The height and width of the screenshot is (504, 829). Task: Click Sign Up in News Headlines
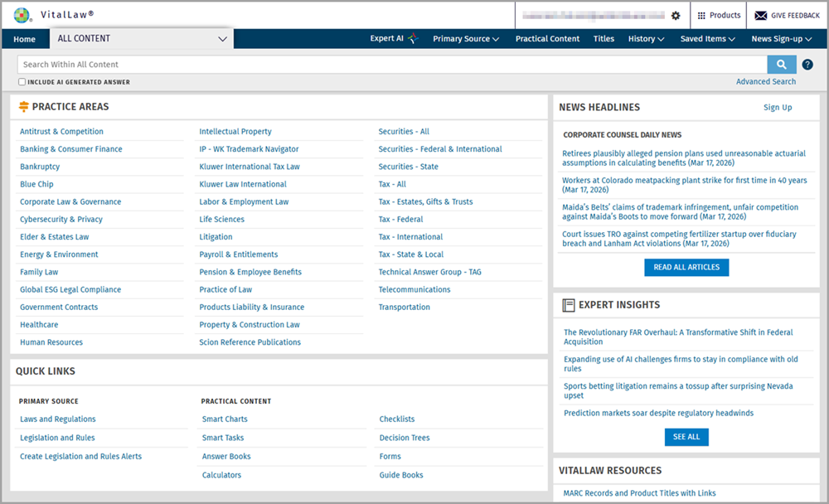click(778, 108)
